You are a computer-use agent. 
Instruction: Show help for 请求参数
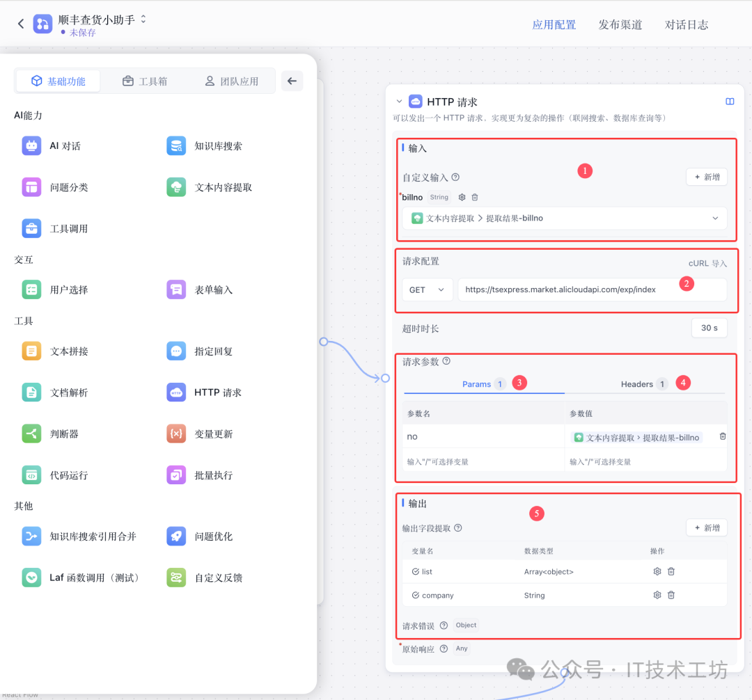point(446,360)
